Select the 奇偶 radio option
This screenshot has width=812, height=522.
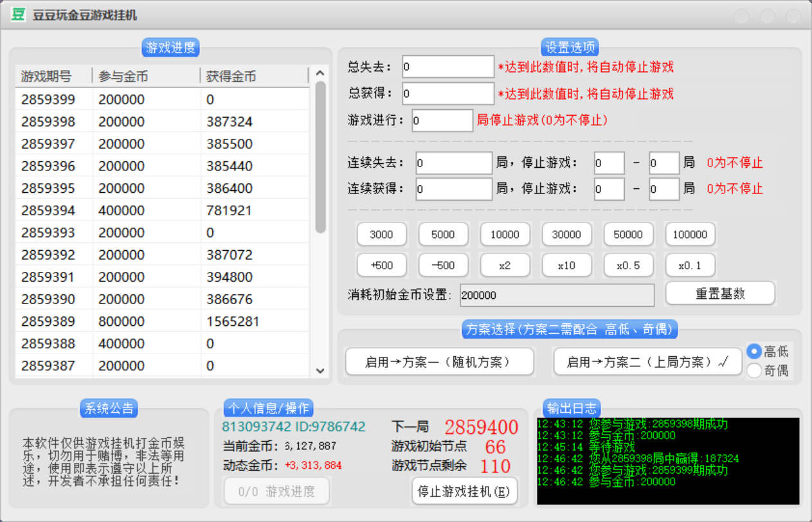point(754,370)
